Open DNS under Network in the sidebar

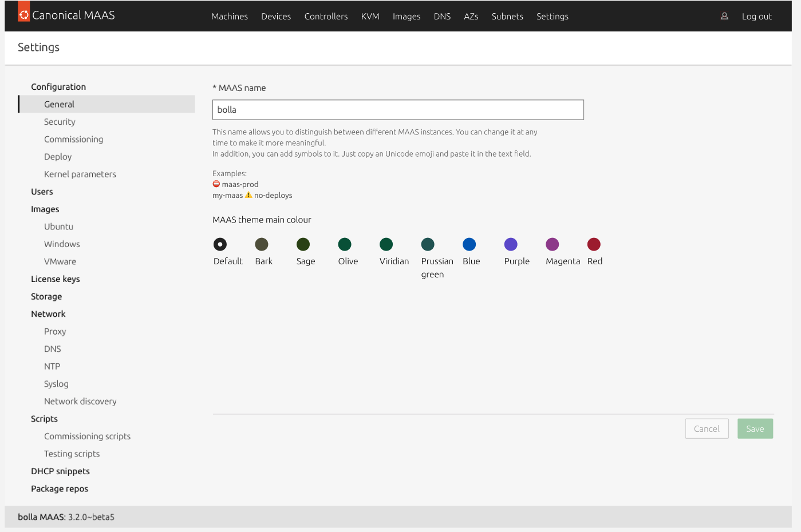53,349
